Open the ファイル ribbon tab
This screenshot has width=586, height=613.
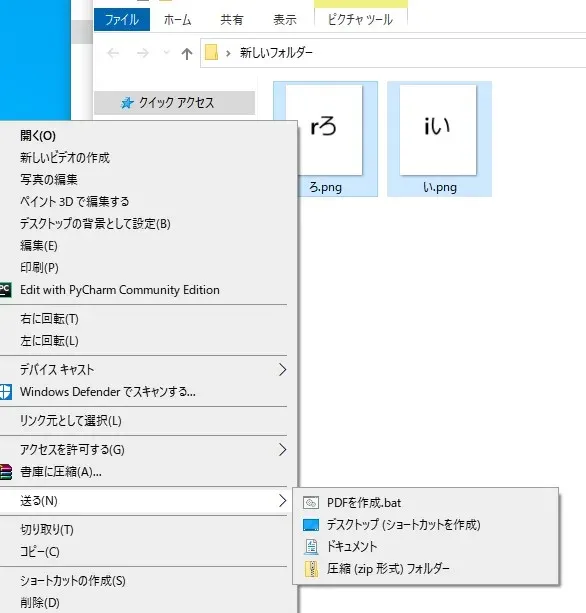pyautogui.click(x=122, y=20)
